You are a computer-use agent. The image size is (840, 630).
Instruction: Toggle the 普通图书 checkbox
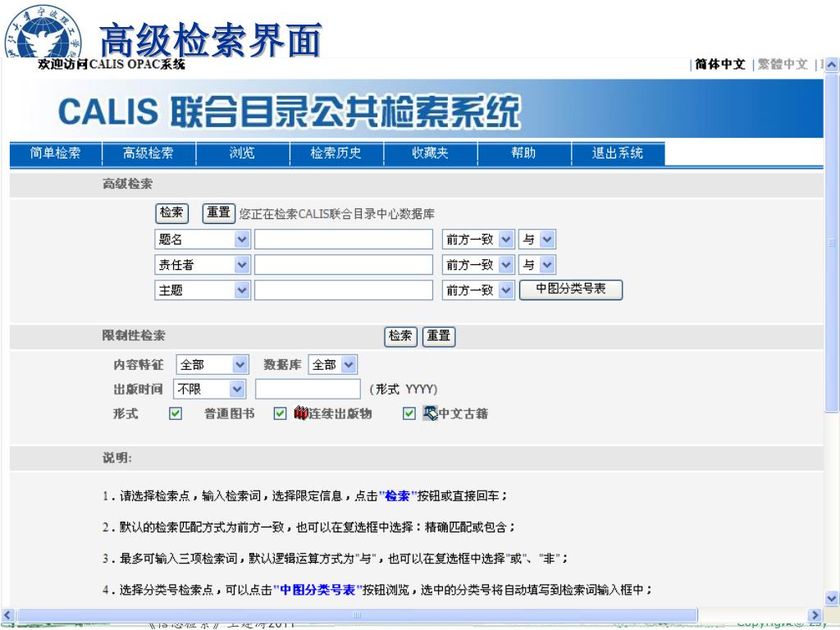pos(176,413)
